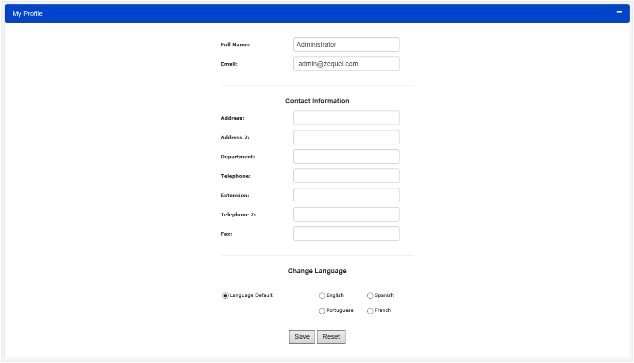
Task: Collapse the My Profile panel with minus icon
Action: [x=619, y=12]
